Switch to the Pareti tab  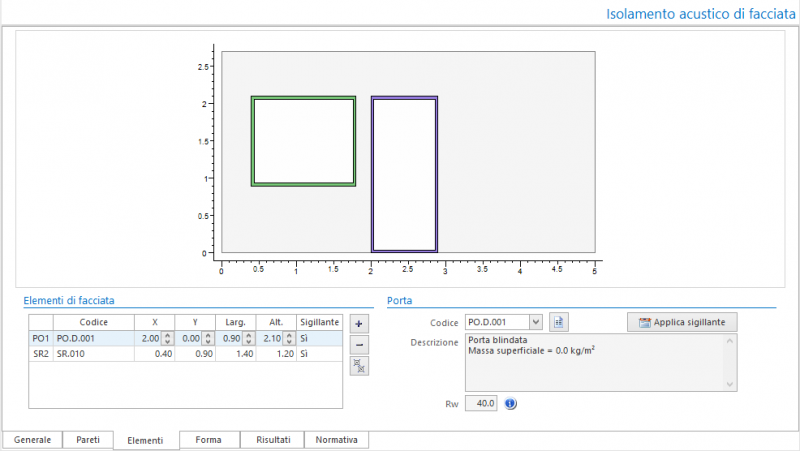(x=88, y=440)
